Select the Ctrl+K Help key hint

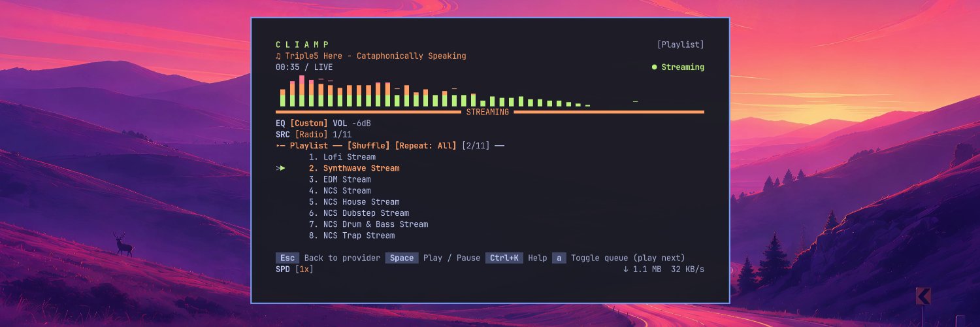[516, 258]
